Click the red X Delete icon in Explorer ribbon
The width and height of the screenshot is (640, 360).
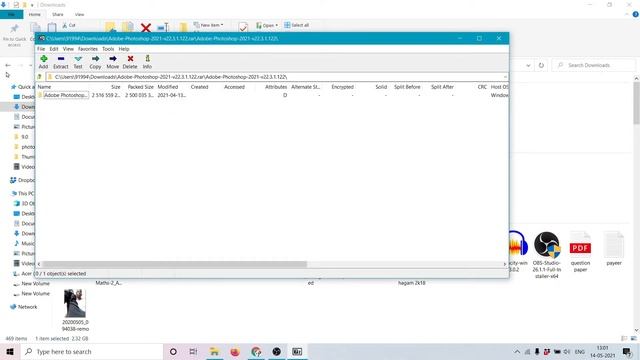point(146,28)
